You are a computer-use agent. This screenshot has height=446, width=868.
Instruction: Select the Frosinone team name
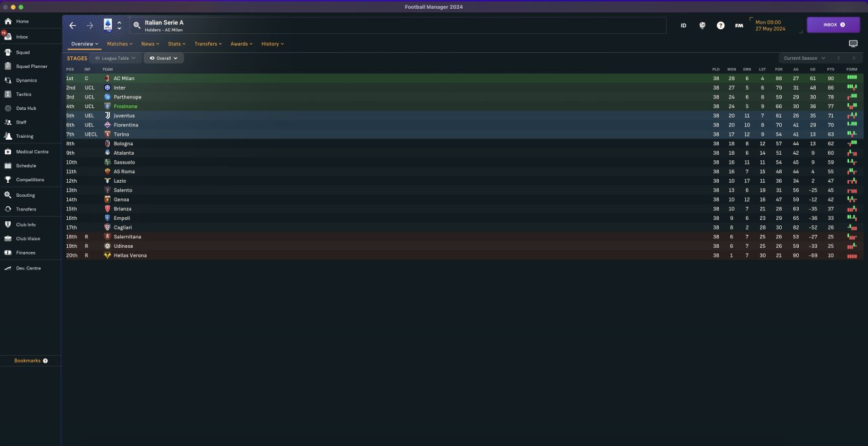tap(125, 107)
